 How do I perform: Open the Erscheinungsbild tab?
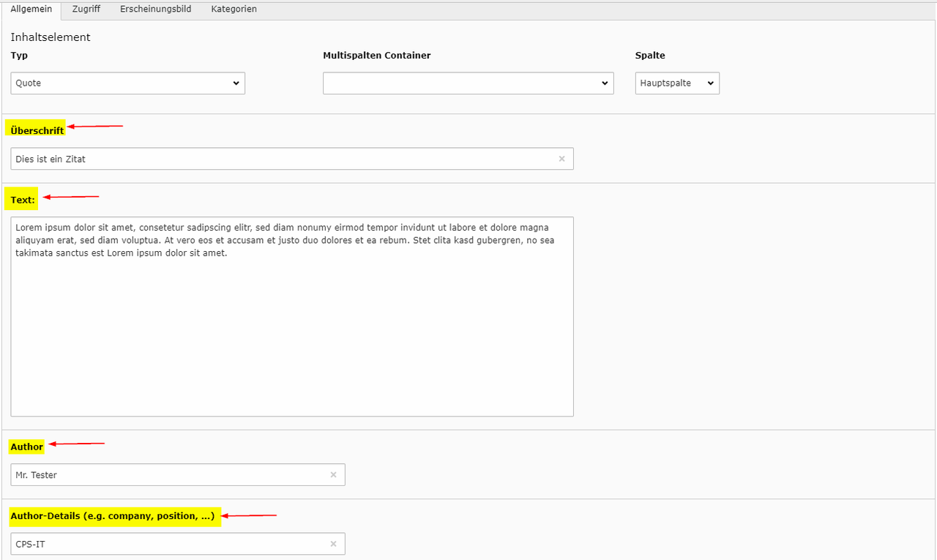(156, 10)
